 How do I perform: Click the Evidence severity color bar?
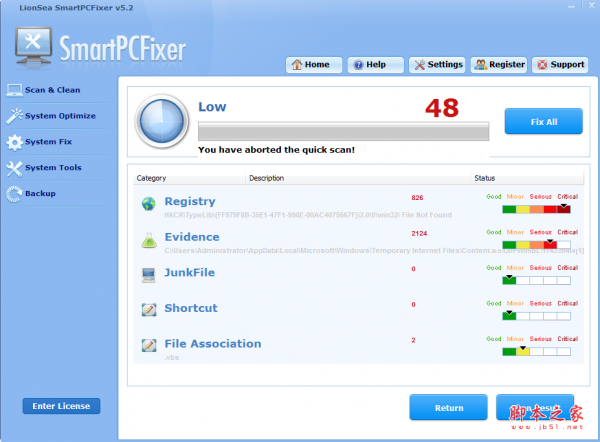point(536,245)
